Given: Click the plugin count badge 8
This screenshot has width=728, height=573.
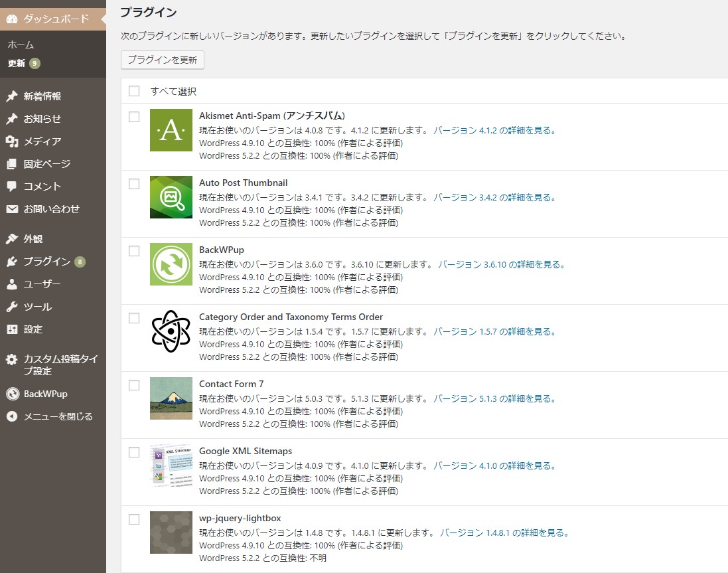Looking at the screenshot, I should point(80,262).
